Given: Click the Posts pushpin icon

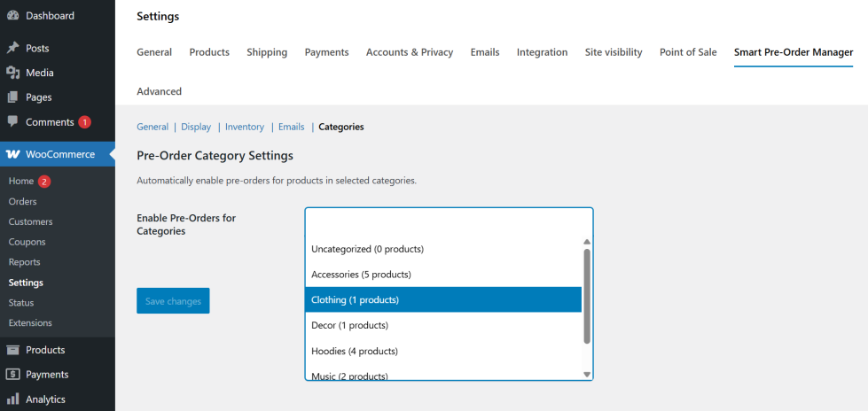Looking at the screenshot, I should coord(12,48).
